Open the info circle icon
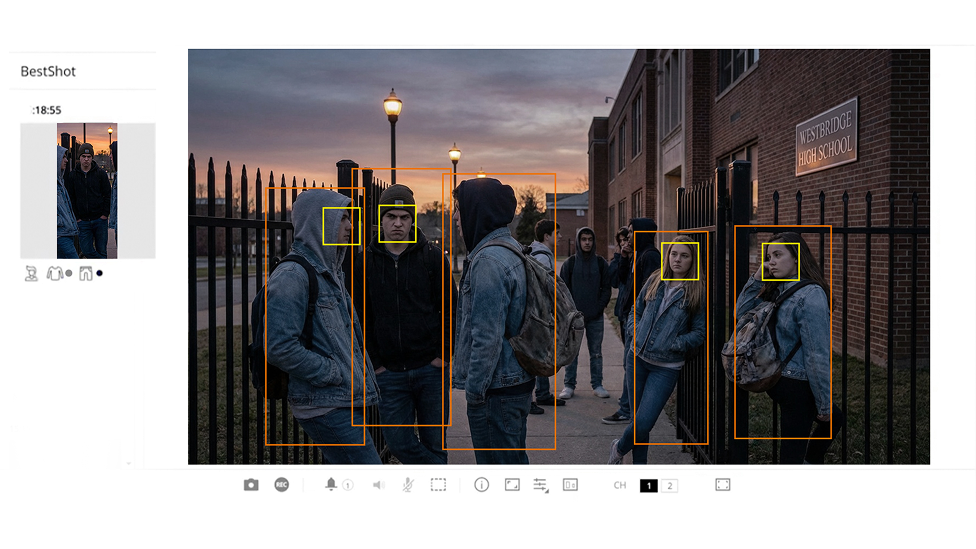 [x=482, y=485]
